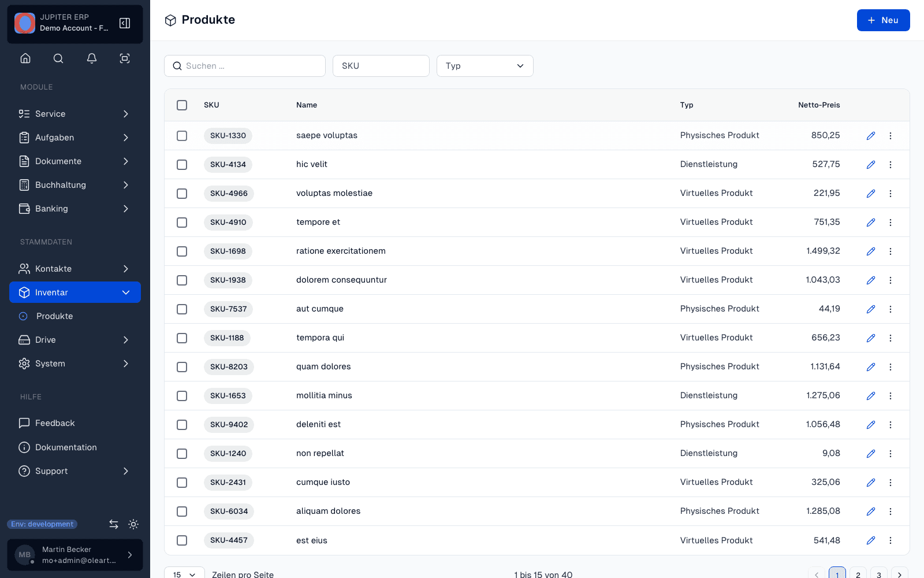Expand the Buchhaltung module

(x=75, y=185)
